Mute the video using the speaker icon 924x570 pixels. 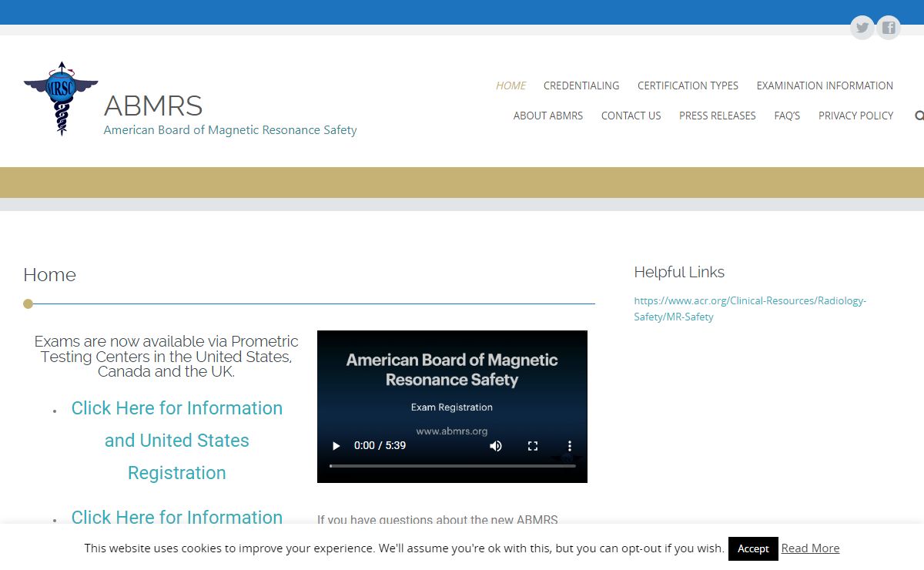pyautogui.click(x=496, y=446)
